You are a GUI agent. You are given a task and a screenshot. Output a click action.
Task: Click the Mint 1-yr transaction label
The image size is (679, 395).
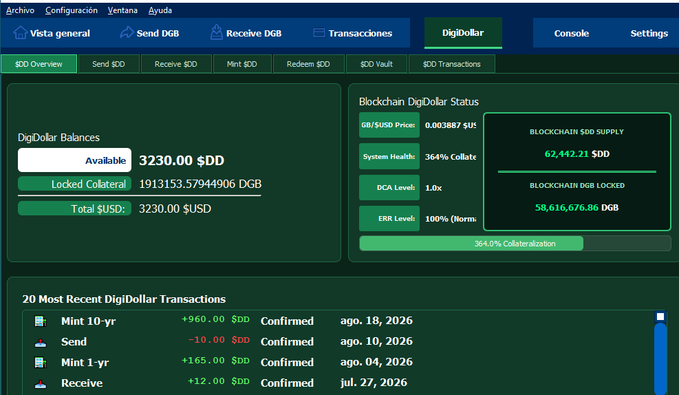click(x=85, y=363)
